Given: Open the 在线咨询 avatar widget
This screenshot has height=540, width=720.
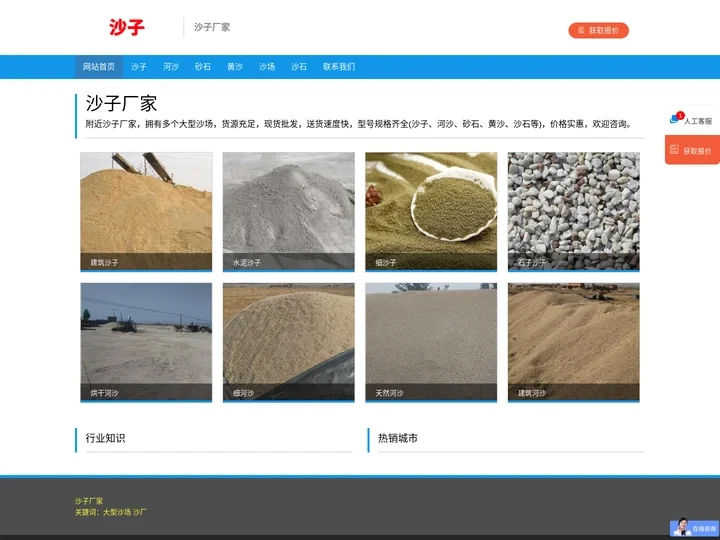Looking at the screenshot, I should (682, 527).
